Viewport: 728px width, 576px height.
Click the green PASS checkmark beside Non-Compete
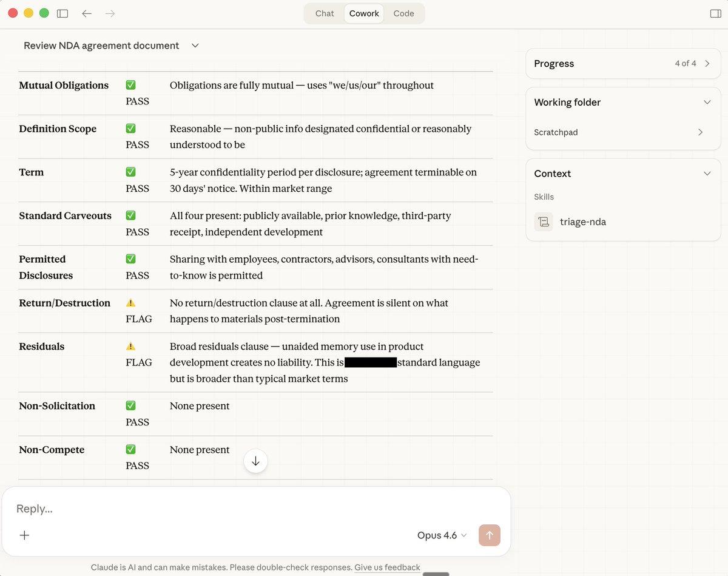[130, 449]
